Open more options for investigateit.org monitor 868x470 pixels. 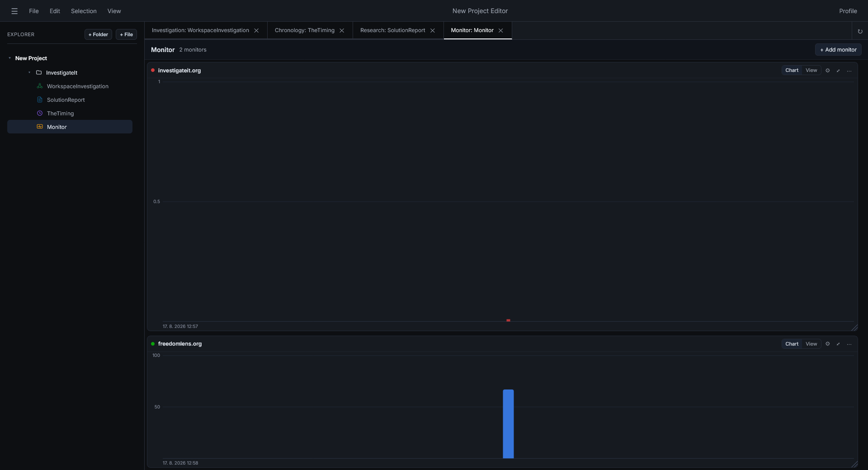(849, 71)
